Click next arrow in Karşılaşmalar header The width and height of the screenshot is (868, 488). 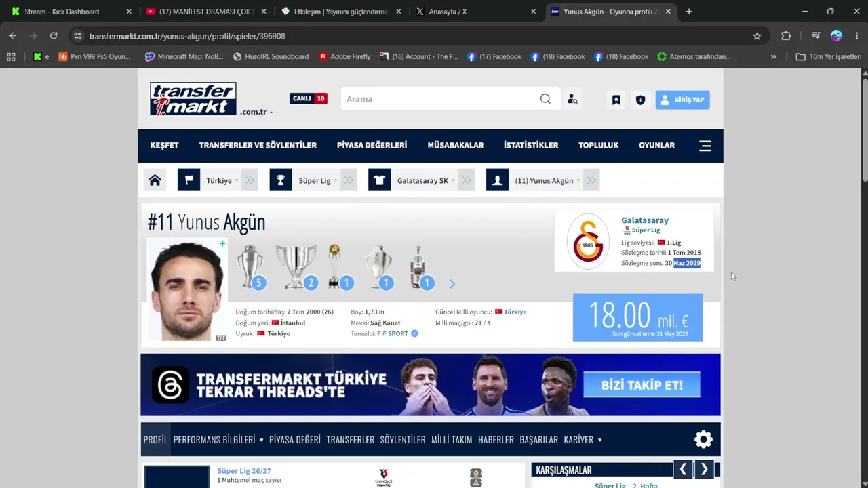[x=704, y=469]
